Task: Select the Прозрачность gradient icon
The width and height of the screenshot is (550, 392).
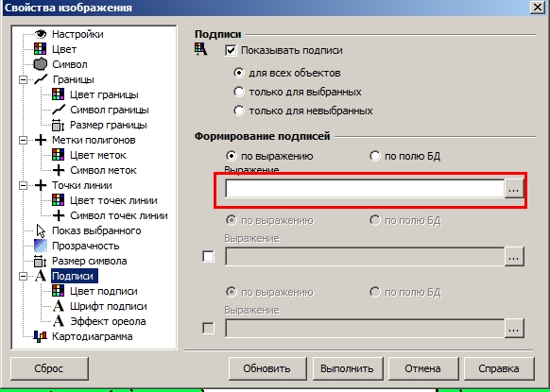Action: pyautogui.click(x=41, y=246)
